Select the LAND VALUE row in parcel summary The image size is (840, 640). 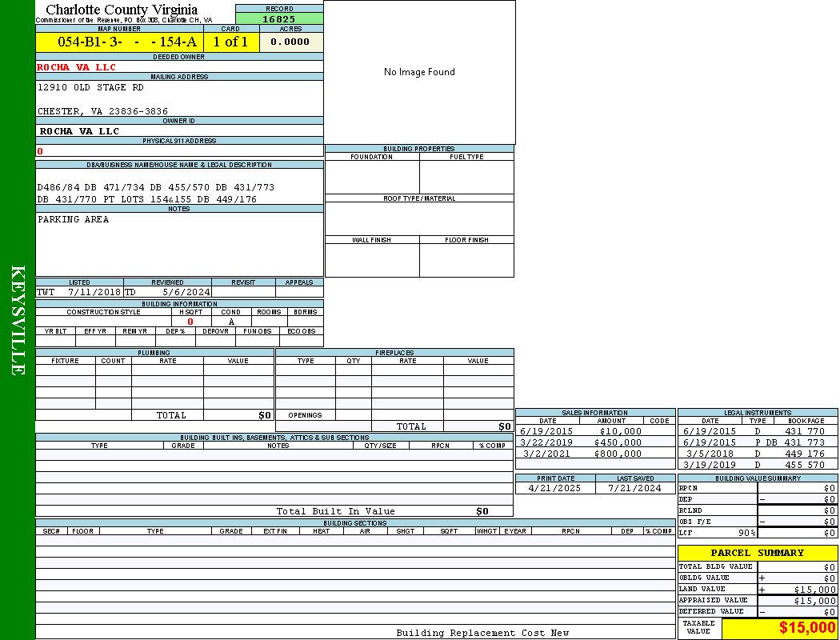tap(757, 589)
